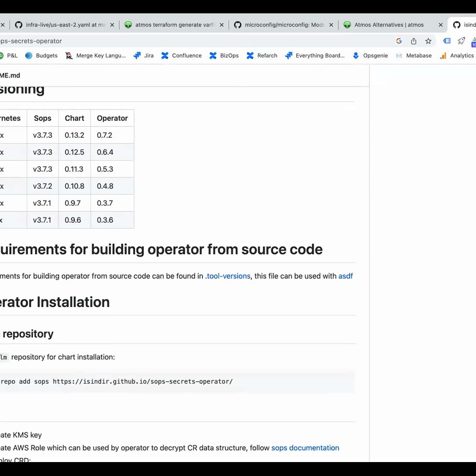Switch to the microconfig/microconfig tab
Viewport: 476px width, 476px height.
pos(280,25)
